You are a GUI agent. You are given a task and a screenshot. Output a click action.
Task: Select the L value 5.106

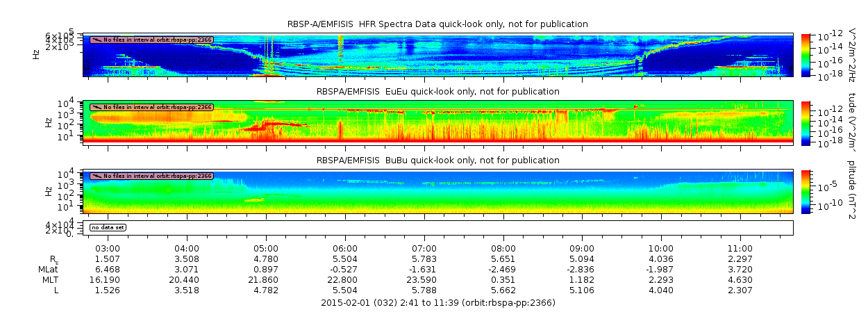[x=582, y=290]
